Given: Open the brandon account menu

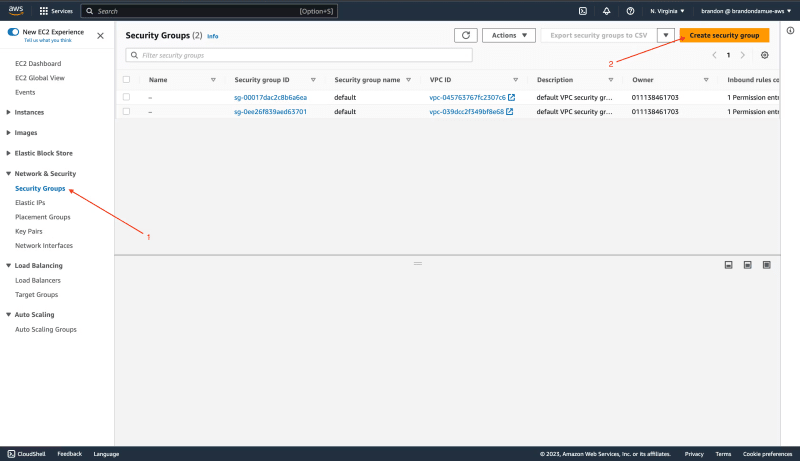Looking at the screenshot, I should (x=746, y=11).
